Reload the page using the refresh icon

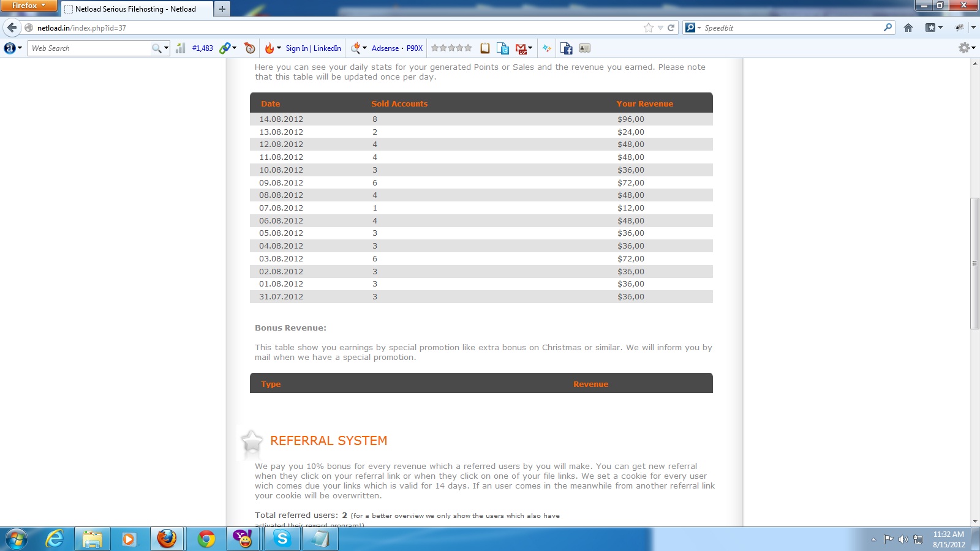pyautogui.click(x=671, y=28)
